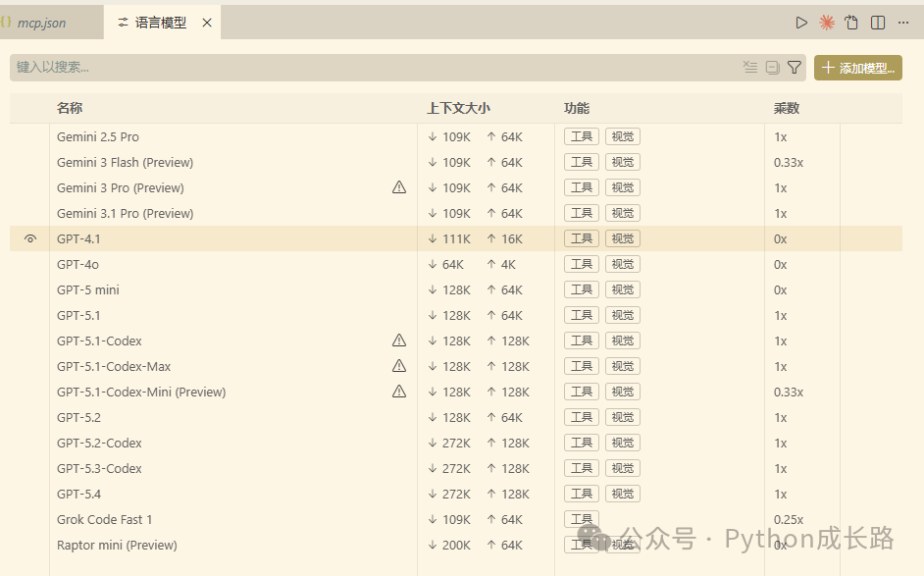Click 272K context size of GPT-5.2-Codex

coord(456,443)
